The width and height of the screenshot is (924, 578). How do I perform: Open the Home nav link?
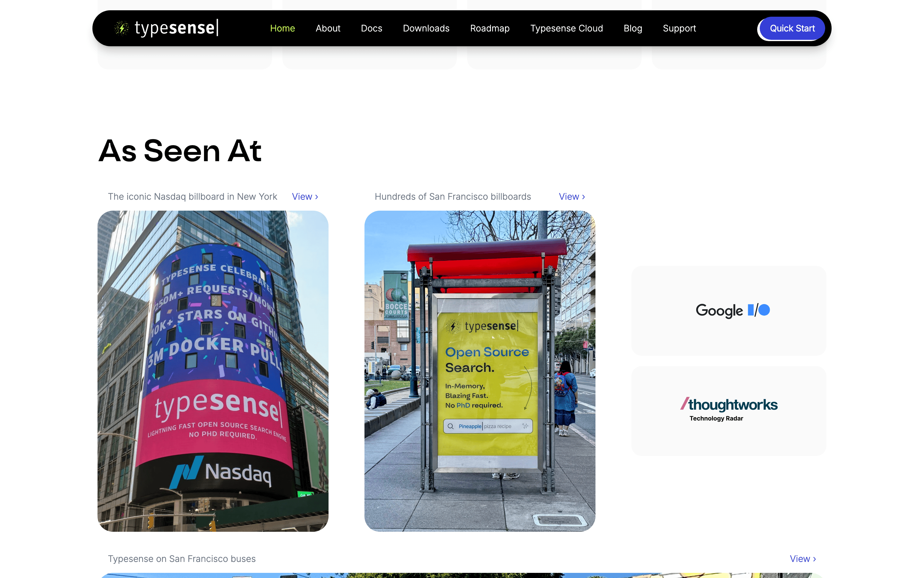[282, 28]
